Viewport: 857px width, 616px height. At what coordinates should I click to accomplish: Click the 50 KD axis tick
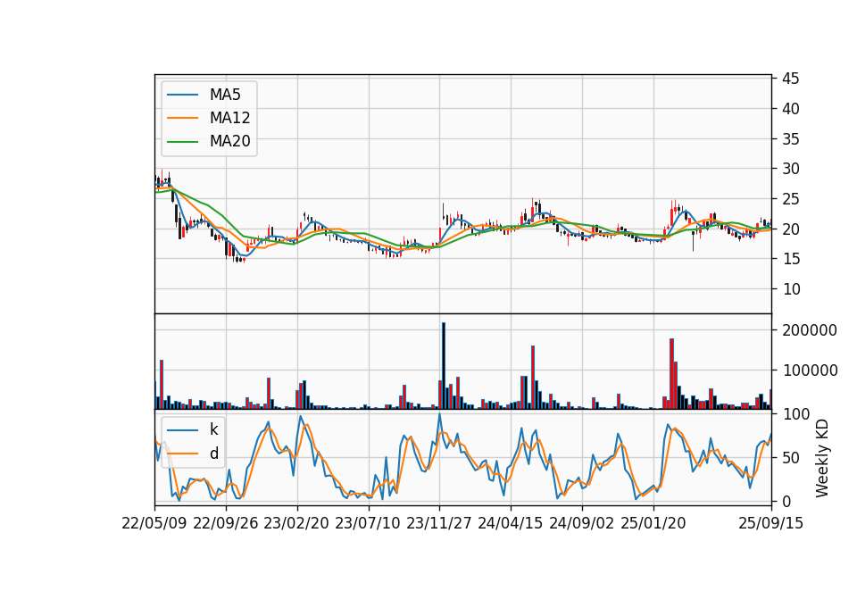[791, 458]
